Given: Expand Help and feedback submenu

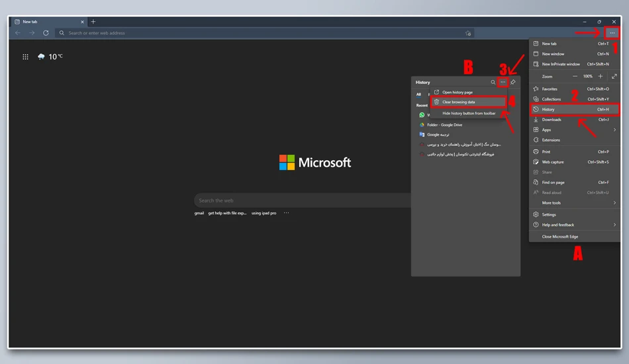Looking at the screenshot, I should pos(575,225).
